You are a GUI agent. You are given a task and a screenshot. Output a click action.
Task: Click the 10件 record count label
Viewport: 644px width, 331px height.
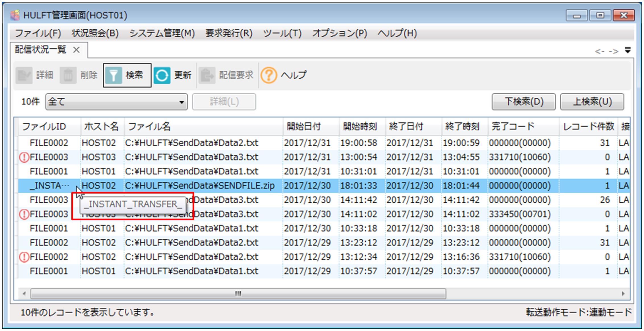point(30,102)
